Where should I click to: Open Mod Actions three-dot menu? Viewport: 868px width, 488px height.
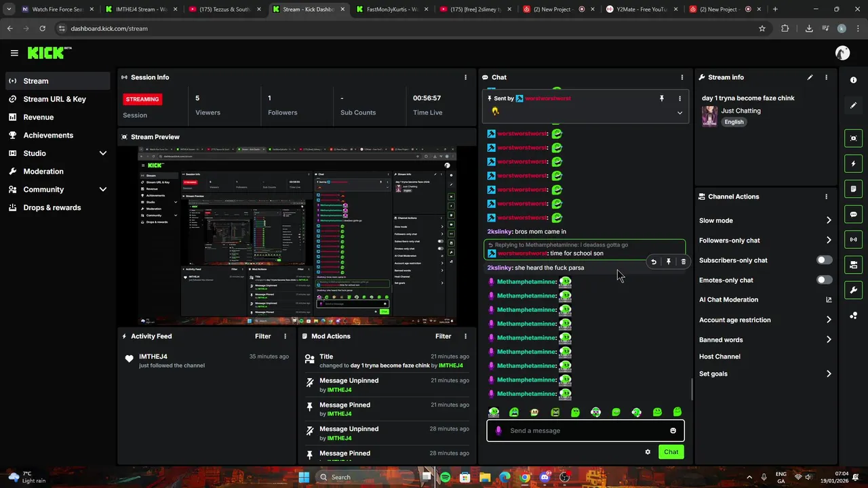pos(465,336)
